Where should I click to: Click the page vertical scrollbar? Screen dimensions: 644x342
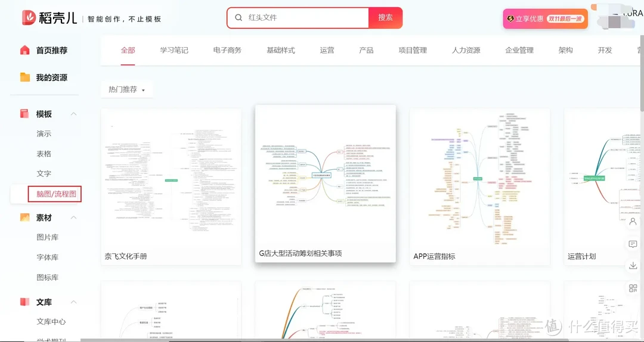coord(642,72)
